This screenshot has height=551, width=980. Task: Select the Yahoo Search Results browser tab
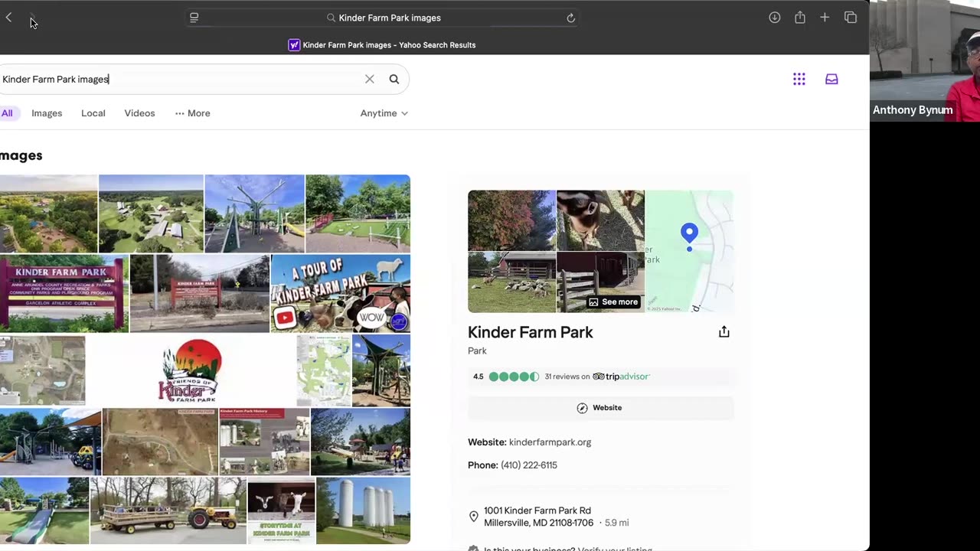(x=382, y=45)
